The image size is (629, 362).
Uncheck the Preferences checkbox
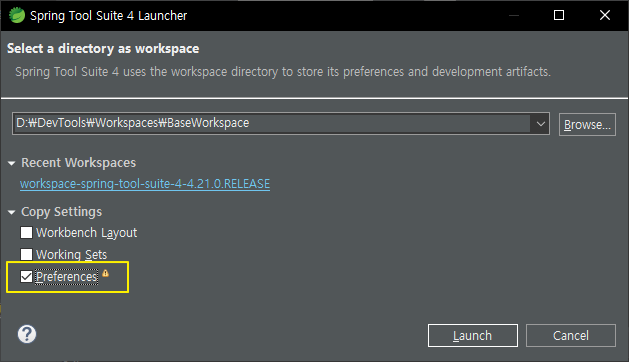point(26,276)
